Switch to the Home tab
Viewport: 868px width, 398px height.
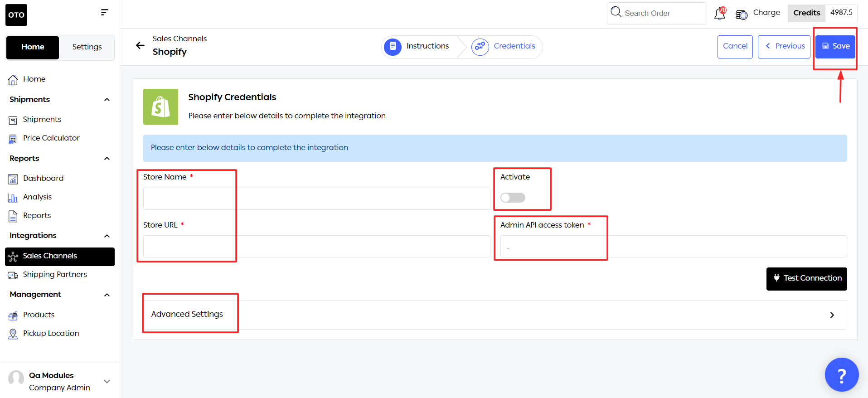[x=33, y=48]
